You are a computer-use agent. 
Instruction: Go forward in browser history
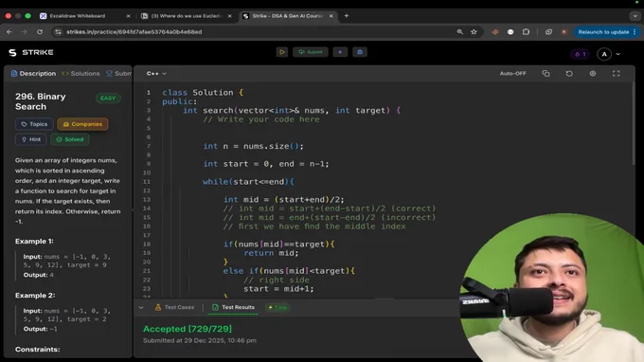pos(25,31)
